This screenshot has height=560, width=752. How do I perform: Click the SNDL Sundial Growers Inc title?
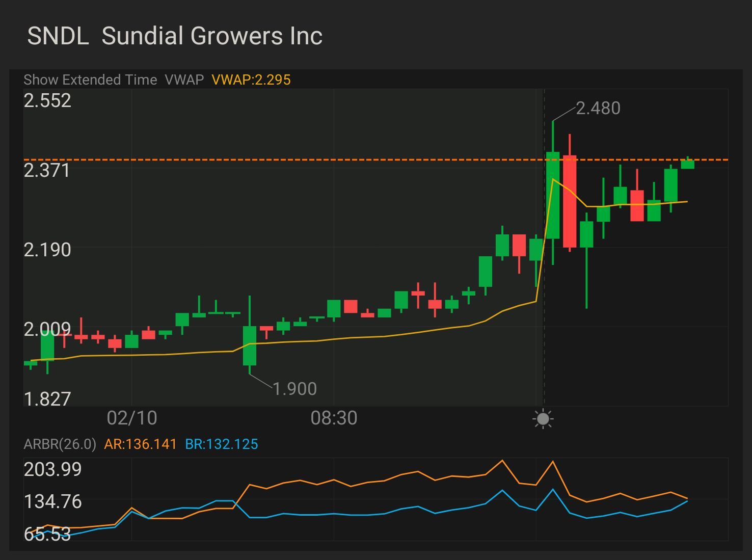(x=175, y=36)
